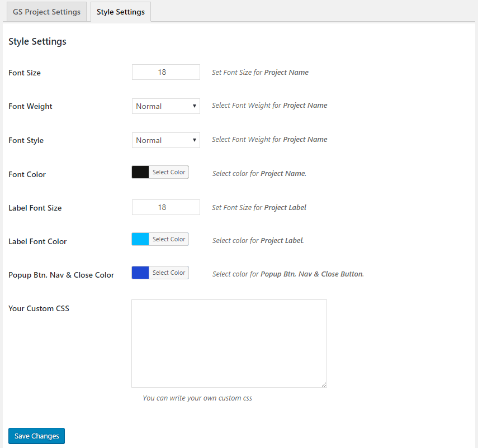
Task: Click the custom CSS helper text
Action: click(x=197, y=397)
